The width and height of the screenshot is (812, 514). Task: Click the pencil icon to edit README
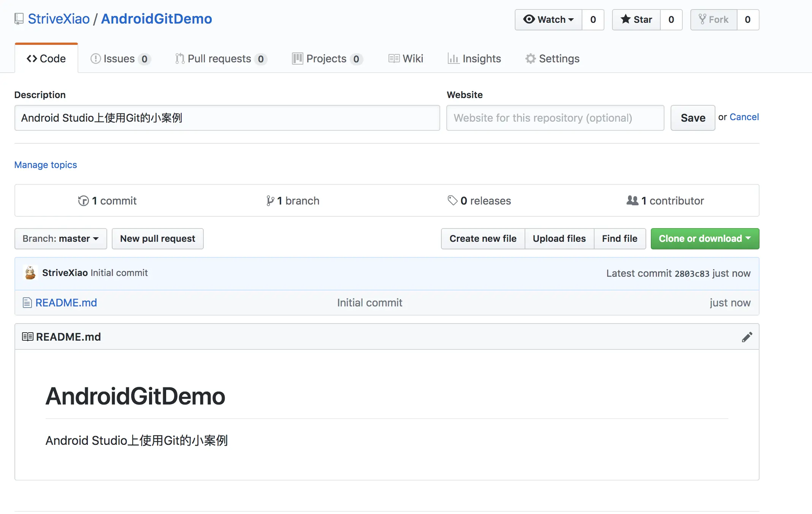click(x=747, y=337)
